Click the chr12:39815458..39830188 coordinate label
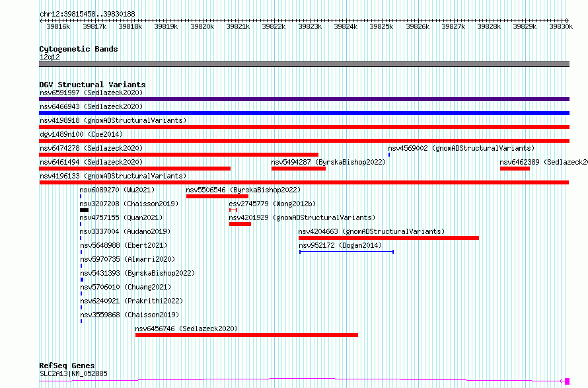This screenshot has width=588, height=388. click(87, 14)
